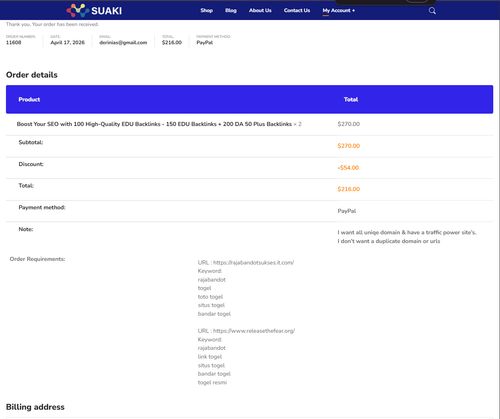Click the EDU Backlinks product name link

pos(154,124)
